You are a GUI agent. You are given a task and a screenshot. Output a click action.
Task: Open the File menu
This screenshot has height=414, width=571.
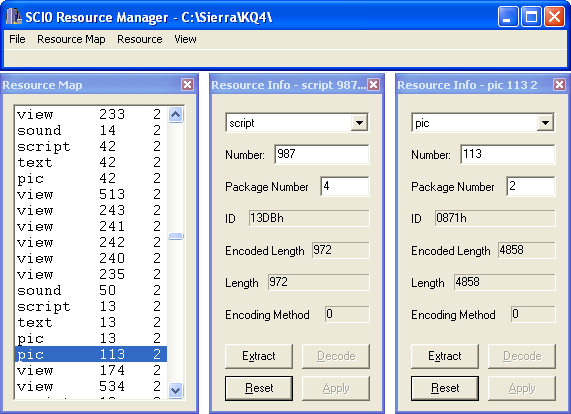[17, 39]
